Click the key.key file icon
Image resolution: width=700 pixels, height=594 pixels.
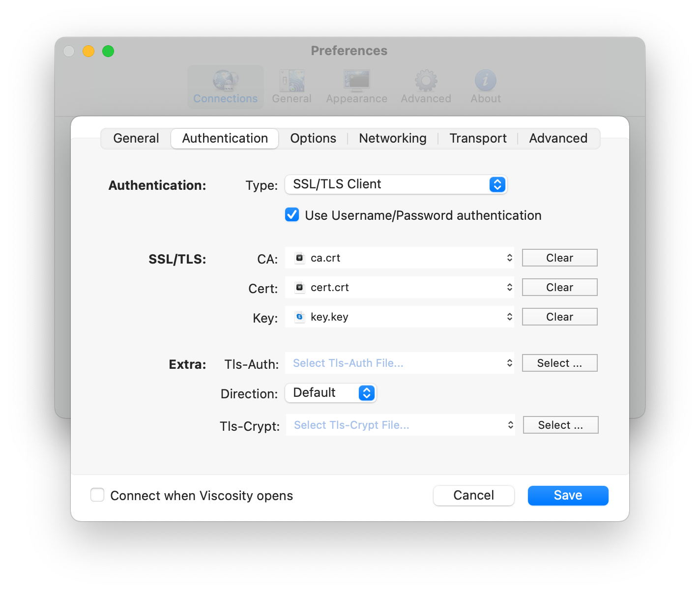[299, 317]
